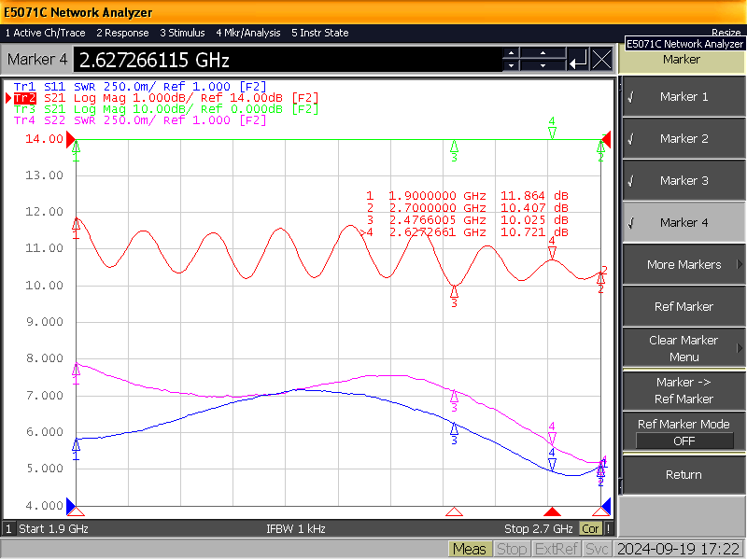Click the Enter arrow icon in entry bar
The height and width of the screenshot is (560, 747).
tap(578, 60)
